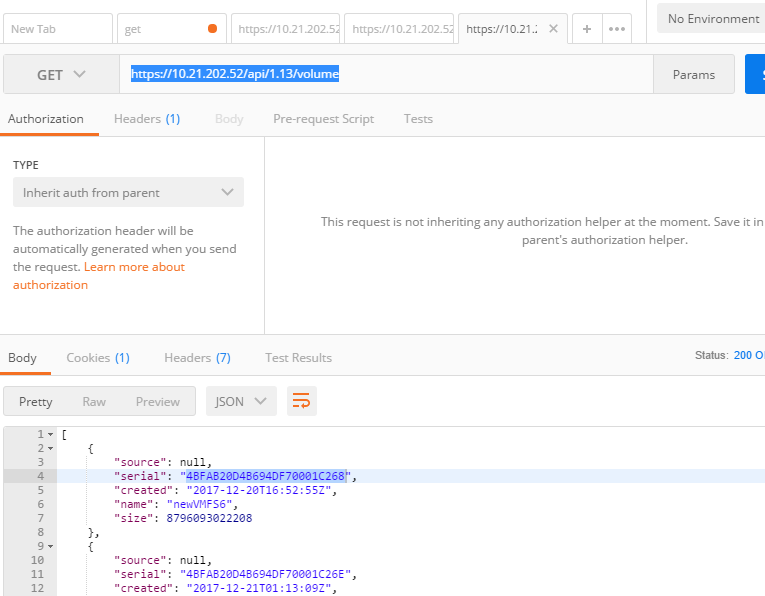The width and height of the screenshot is (765, 596).
Task: Click the TYPE label
Action: pos(26,165)
